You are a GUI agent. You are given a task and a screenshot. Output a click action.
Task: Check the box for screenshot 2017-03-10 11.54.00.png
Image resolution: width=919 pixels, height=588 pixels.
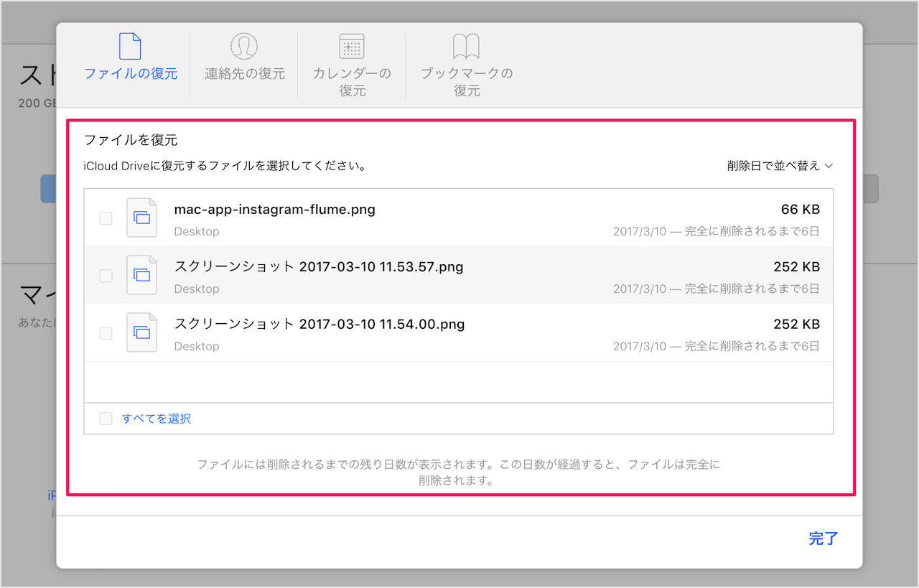point(106,333)
